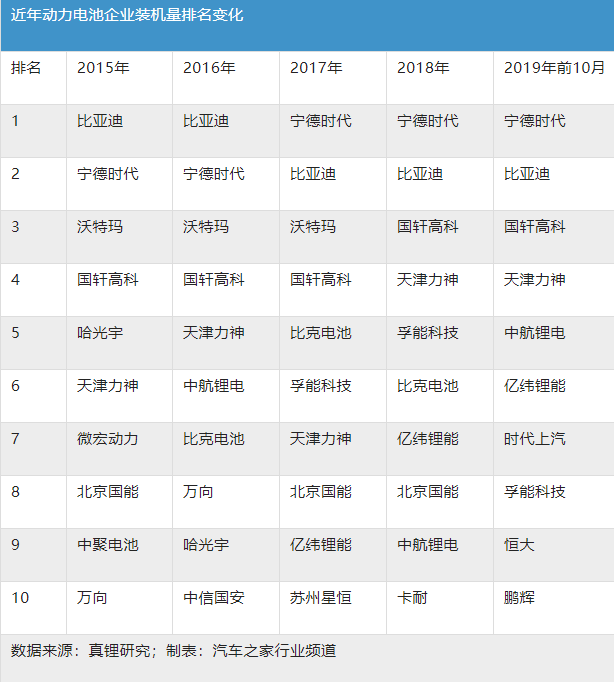Click rank number 7 in 排名 column

pos(15,439)
